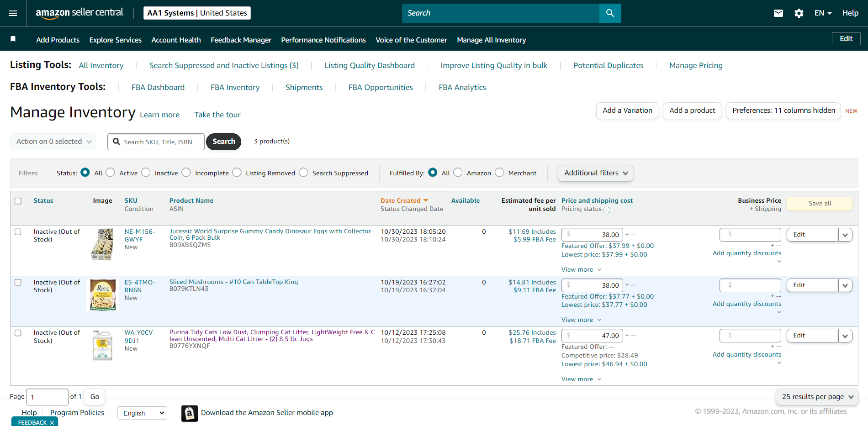Expand View more for Purina Tidy Cats row

tap(581, 379)
